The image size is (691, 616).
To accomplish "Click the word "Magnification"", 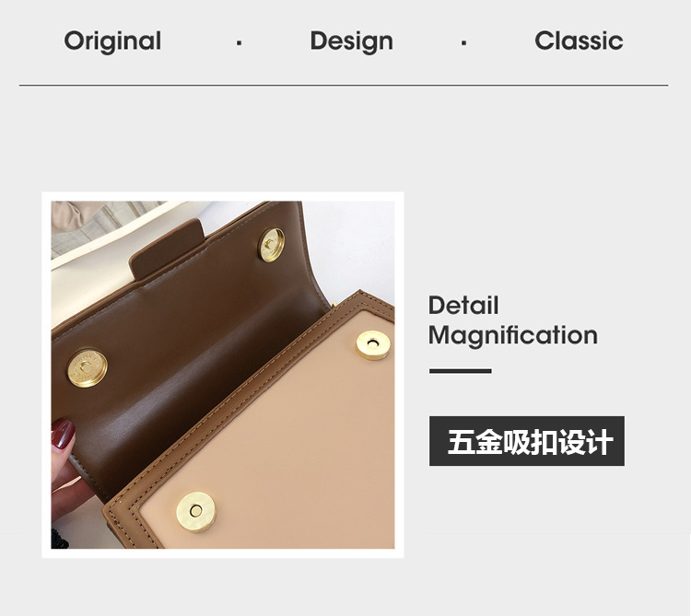I will pos(513,335).
